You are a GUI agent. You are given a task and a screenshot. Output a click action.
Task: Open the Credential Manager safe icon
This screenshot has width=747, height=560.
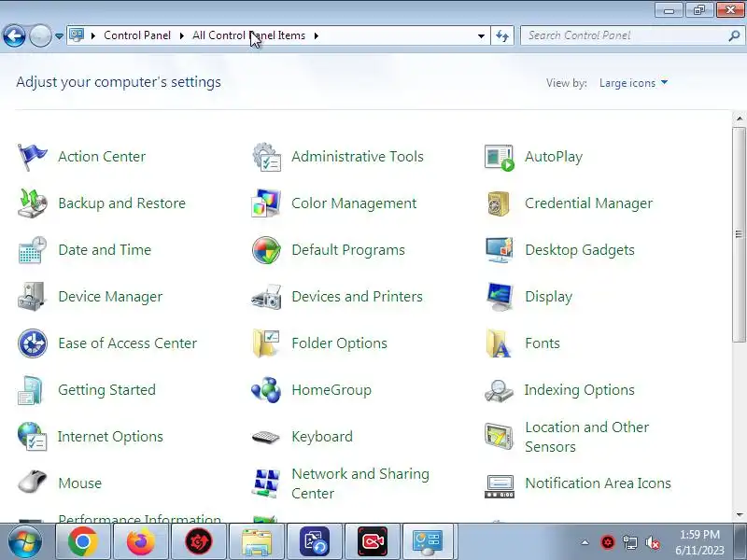pos(499,203)
